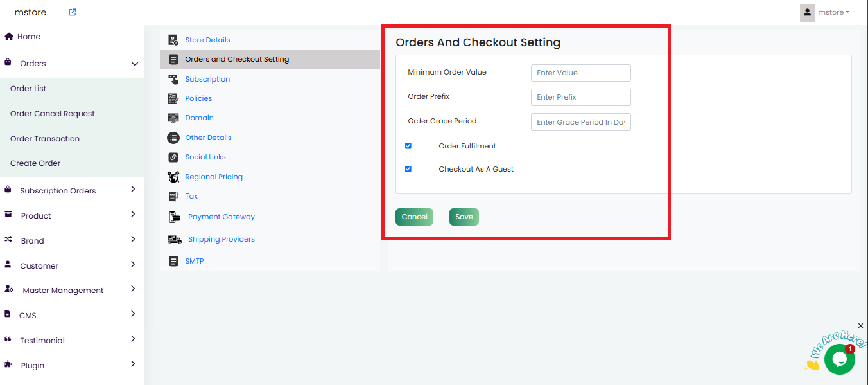
Task: Close the We Are Here chat popup
Action: coord(861,326)
